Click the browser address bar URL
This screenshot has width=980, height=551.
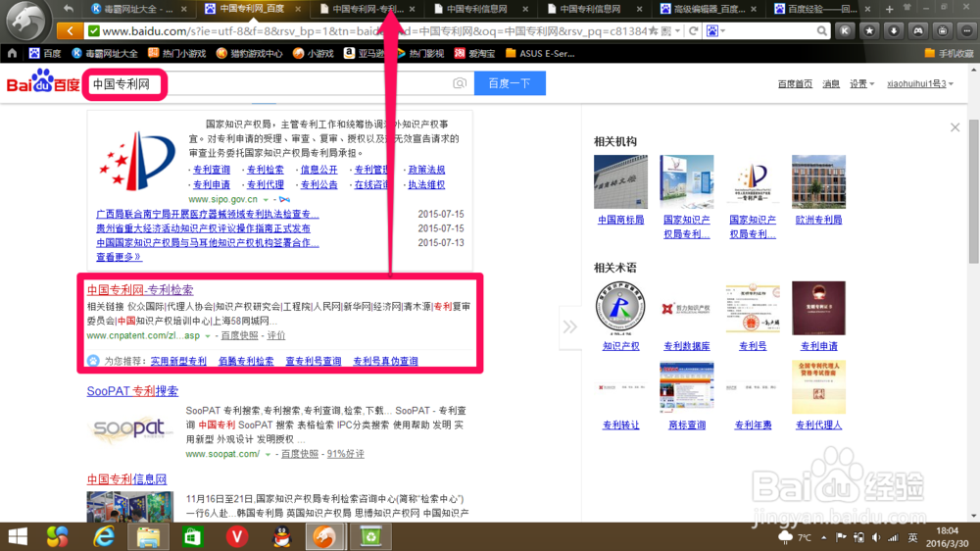pos(372,30)
